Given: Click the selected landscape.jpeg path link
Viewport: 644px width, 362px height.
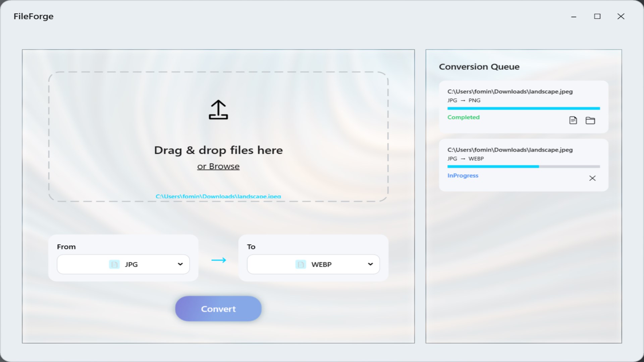Looking at the screenshot, I should click(x=218, y=196).
